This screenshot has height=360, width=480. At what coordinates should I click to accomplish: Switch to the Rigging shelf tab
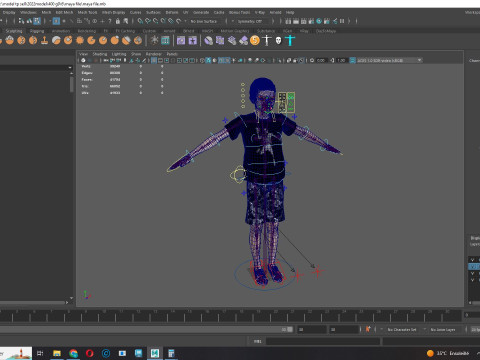[37, 31]
